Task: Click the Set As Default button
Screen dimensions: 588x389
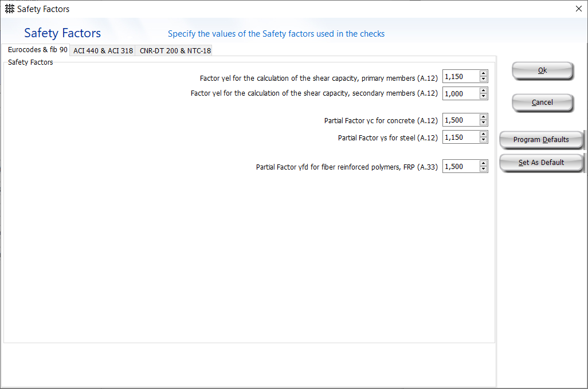Action: click(541, 163)
